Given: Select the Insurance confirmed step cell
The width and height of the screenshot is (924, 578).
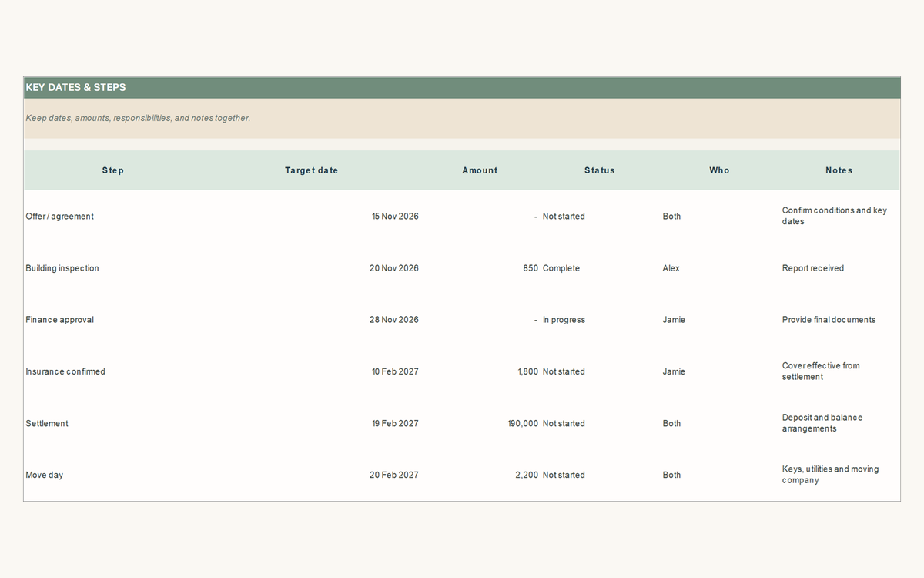Looking at the screenshot, I should [65, 371].
